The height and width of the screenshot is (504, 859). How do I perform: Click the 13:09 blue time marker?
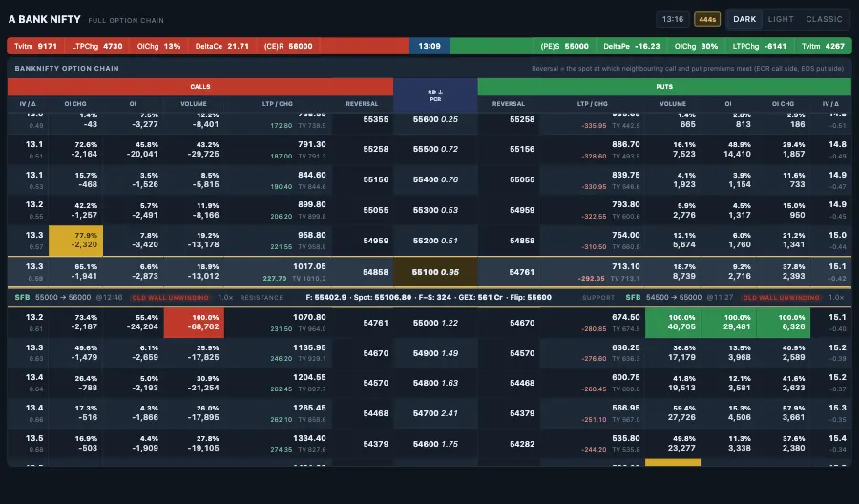click(x=429, y=46)
